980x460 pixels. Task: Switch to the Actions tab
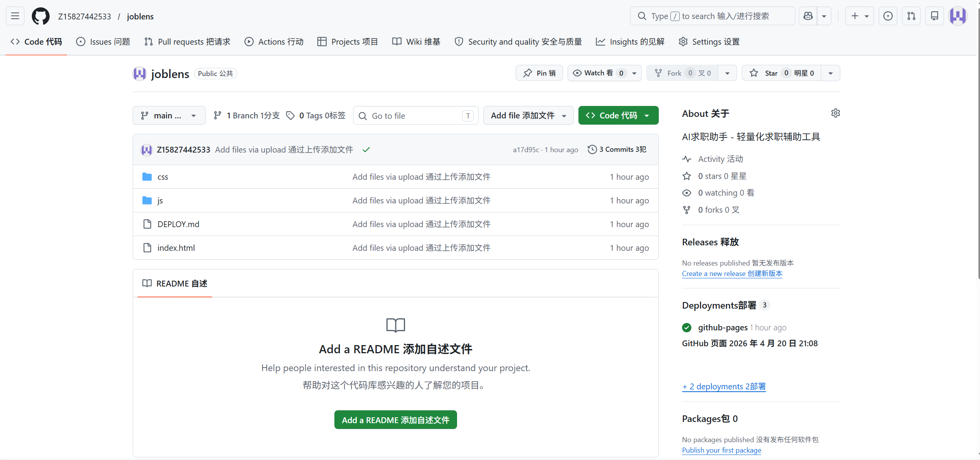point(274,42)
